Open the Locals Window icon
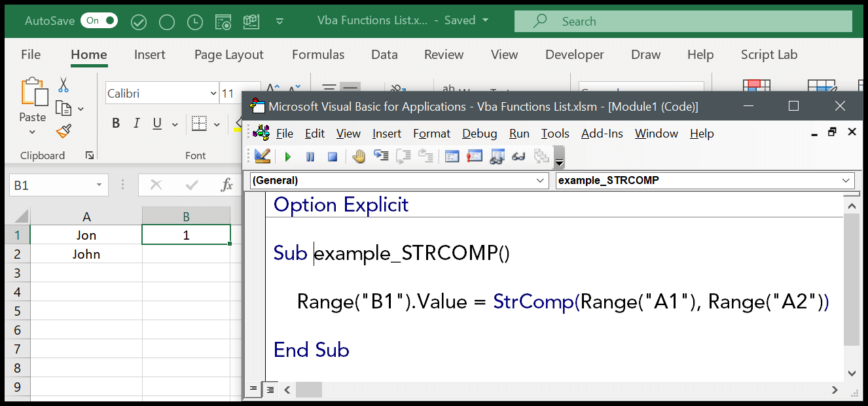Viewport: 868px width, 406px height. [452, 156]
